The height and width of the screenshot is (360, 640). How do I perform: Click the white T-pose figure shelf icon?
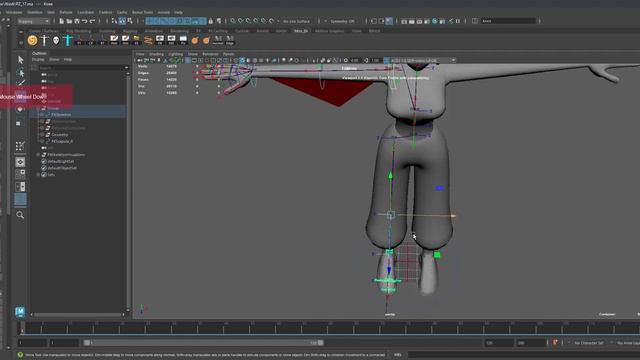44,40
